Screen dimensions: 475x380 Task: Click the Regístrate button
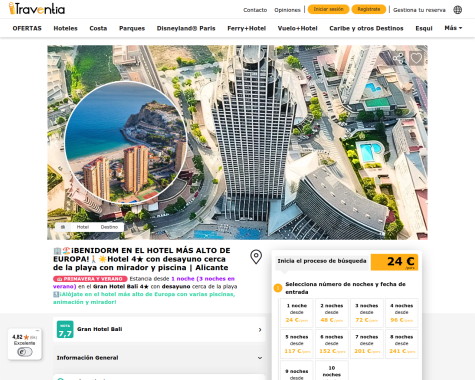click(369, 9)
